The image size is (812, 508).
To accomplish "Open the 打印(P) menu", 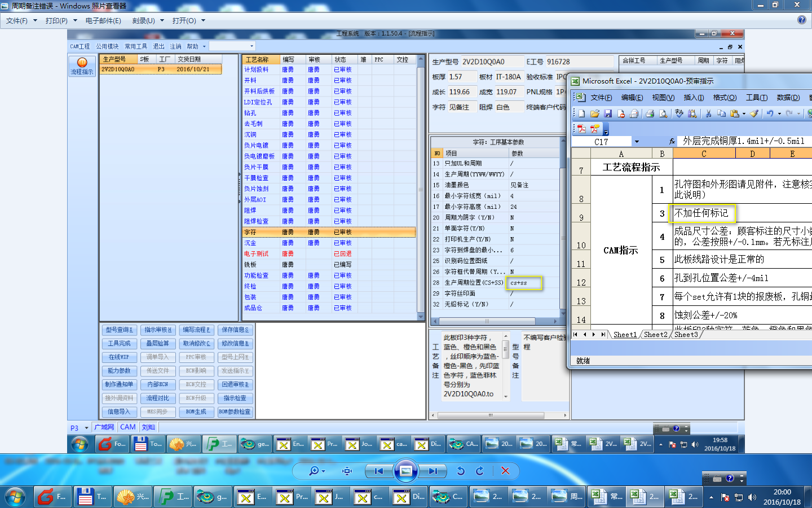I will tap(61, 20).
